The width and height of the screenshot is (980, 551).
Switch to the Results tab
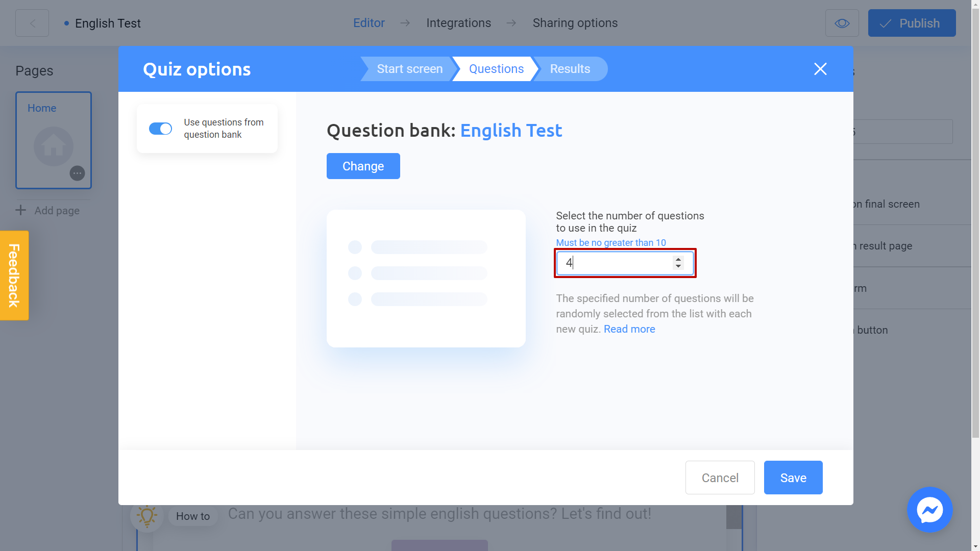click(570, 69)
